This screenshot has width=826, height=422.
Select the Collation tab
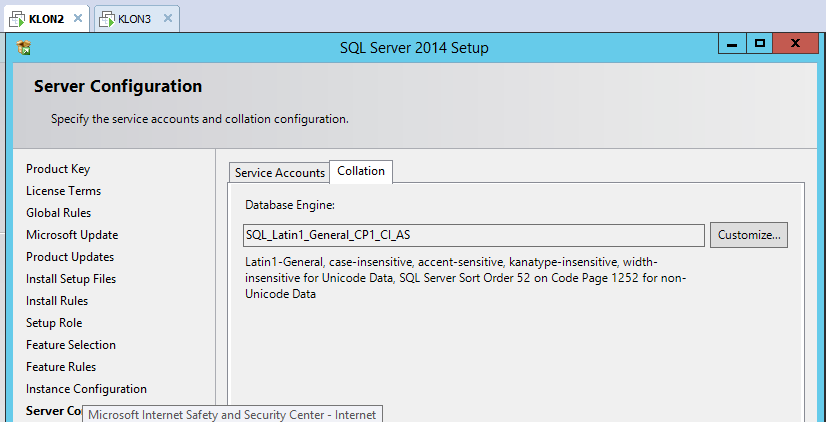(361, 172)
